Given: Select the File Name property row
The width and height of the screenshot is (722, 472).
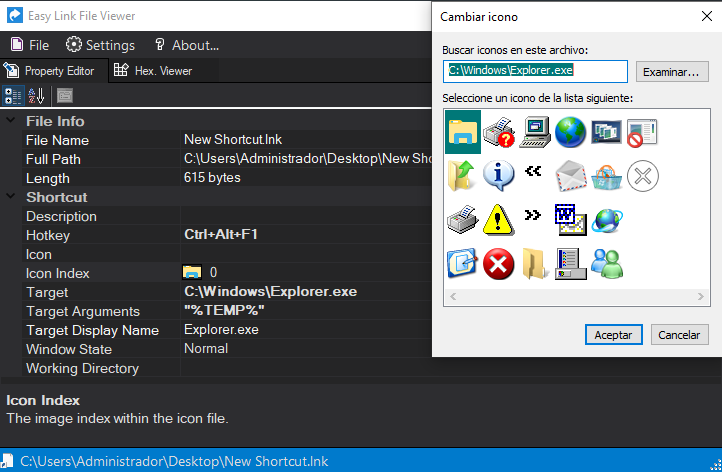Looking at the screenshot, I should (x=227, y=140).
